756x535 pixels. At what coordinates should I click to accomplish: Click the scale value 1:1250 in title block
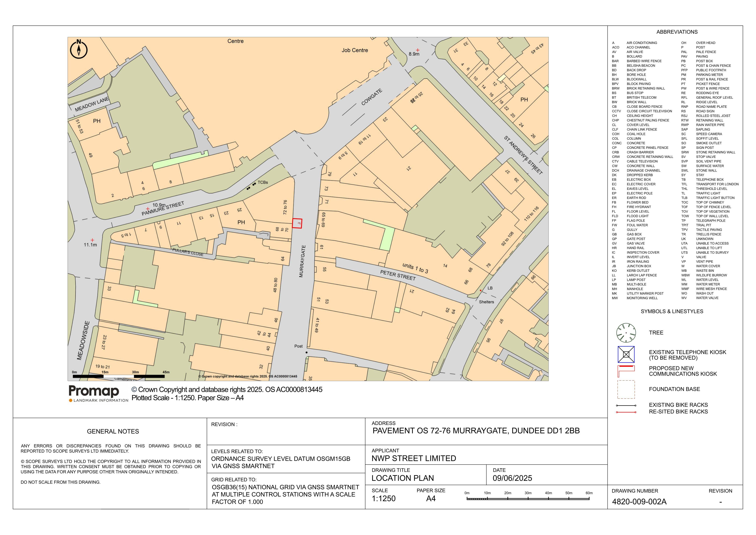384,498
